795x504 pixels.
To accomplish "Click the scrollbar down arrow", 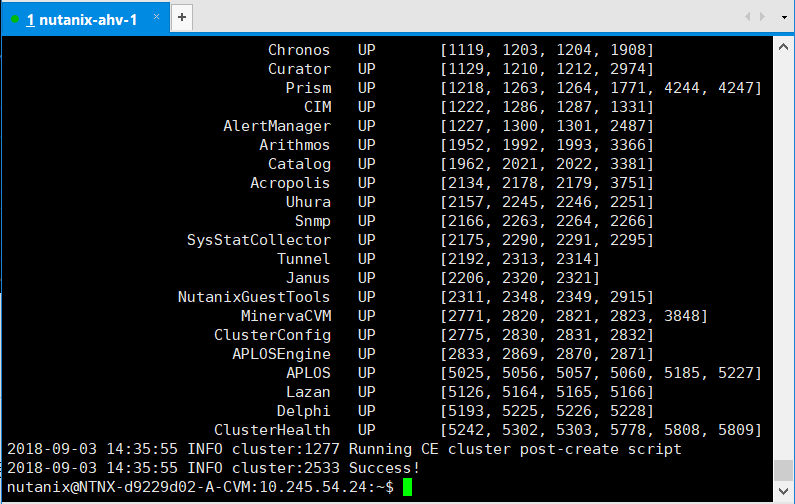I will pos(783,490).
